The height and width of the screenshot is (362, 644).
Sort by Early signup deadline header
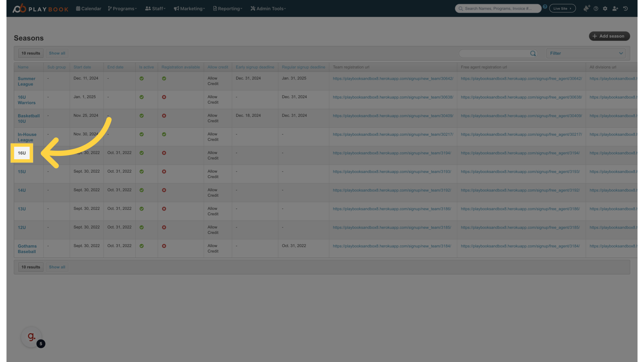pyautogui.click(x=255, y=67)
